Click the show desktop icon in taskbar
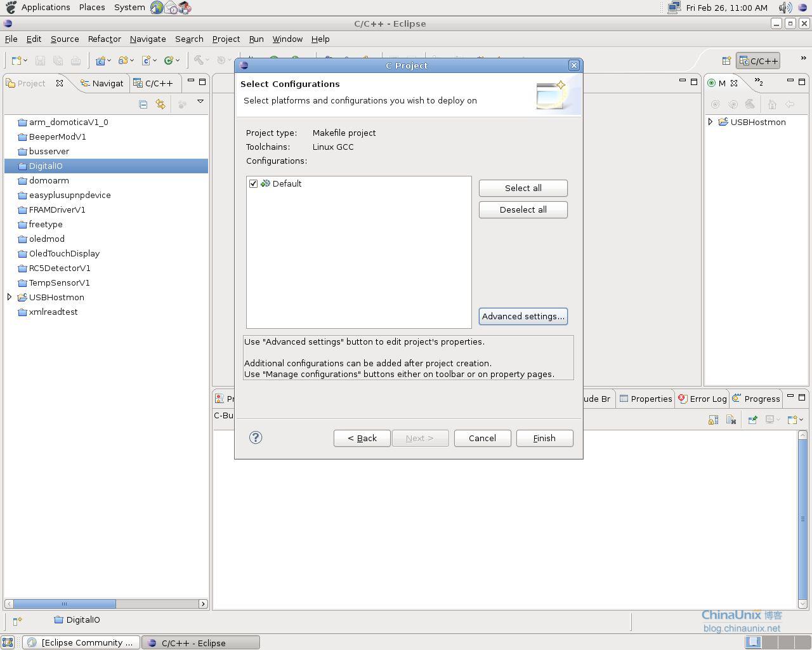Screen dimensions: 812x650 (7, 642)
